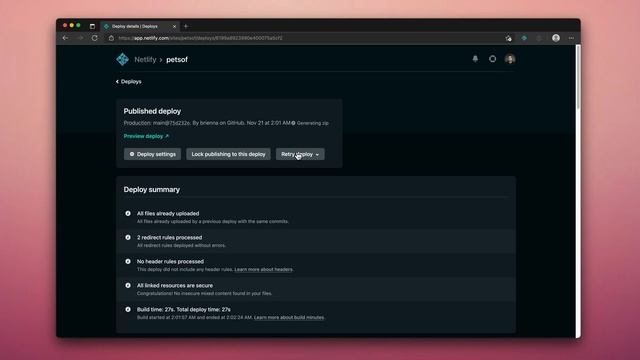Viewport: 640px width, 360px height.
Task: Click the info icon beside All linked resources are secure
Action: [x=128, y=286]
